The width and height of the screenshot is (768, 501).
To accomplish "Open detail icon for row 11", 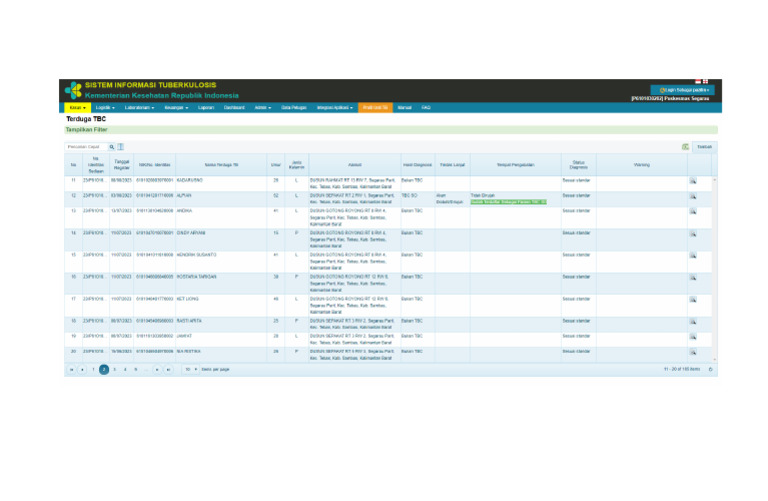I will tap(693, 181).
